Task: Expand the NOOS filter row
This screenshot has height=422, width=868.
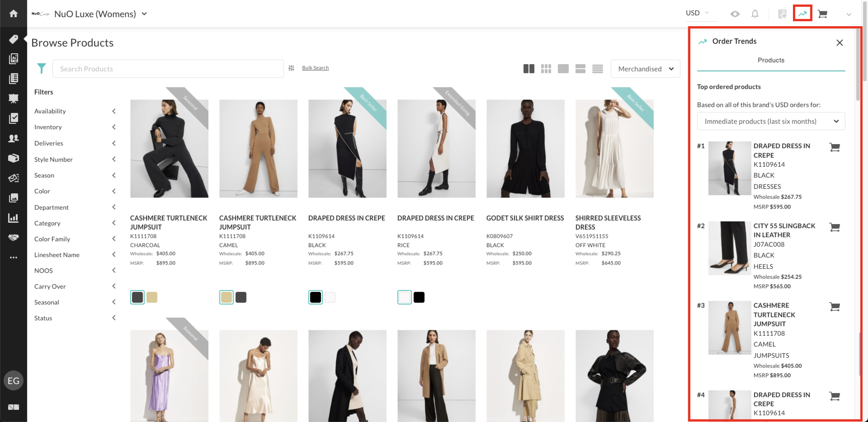Action: point(75,270)
